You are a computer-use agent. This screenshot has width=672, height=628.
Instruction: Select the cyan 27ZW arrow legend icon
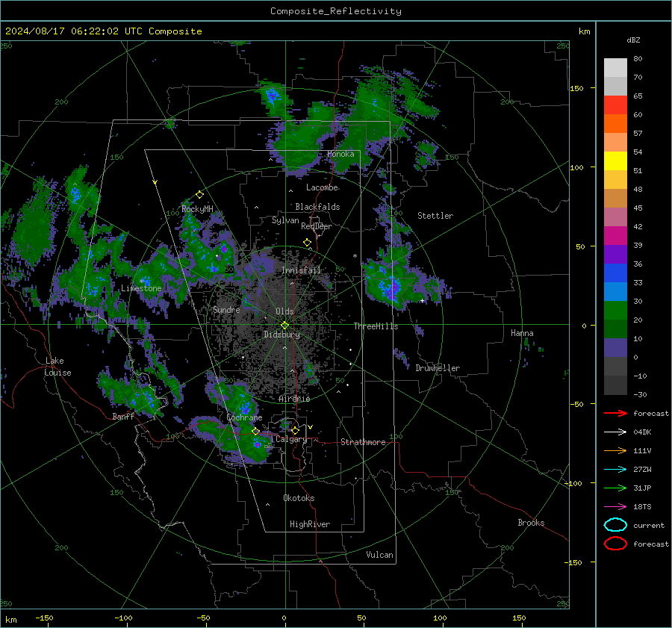[615, 469]
